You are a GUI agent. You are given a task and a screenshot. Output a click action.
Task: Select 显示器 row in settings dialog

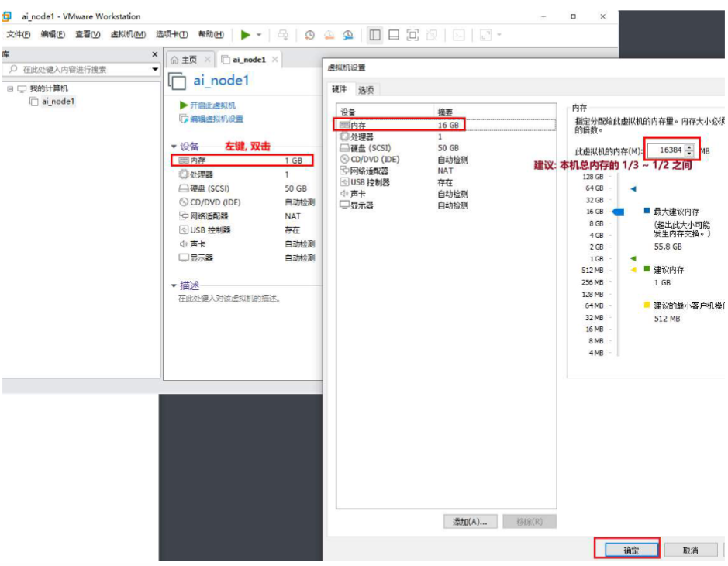pyautogui.click(x=447, y=205)
